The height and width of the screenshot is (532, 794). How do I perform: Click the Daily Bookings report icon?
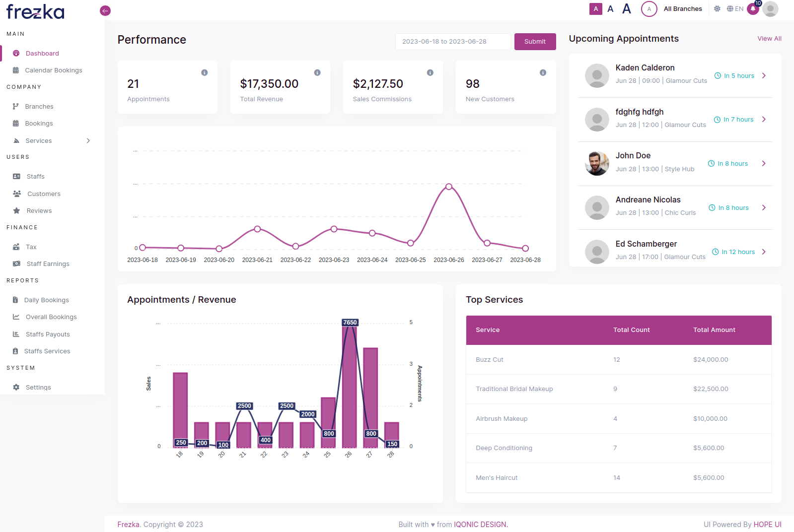point(15,300)
